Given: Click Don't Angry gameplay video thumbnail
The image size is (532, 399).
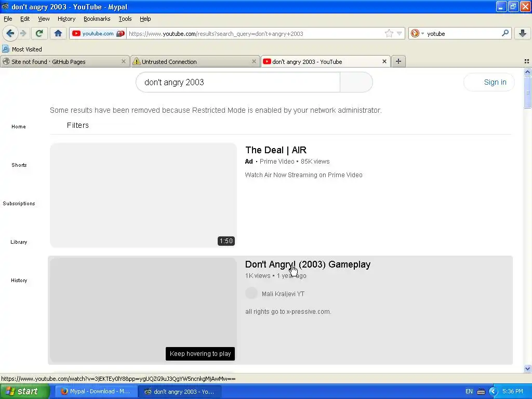Looking at the screenshot, I should pyautogui.click(x=143, y=310).
